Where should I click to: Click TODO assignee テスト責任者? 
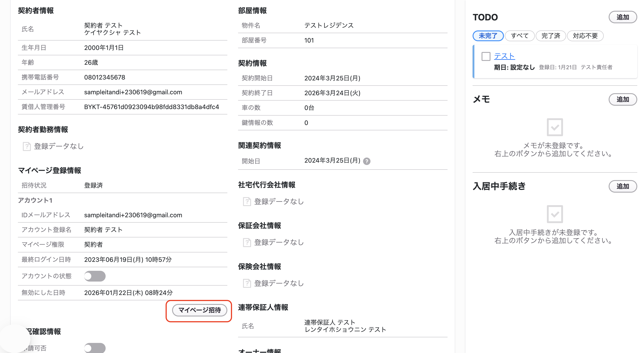tap(596, 67)
